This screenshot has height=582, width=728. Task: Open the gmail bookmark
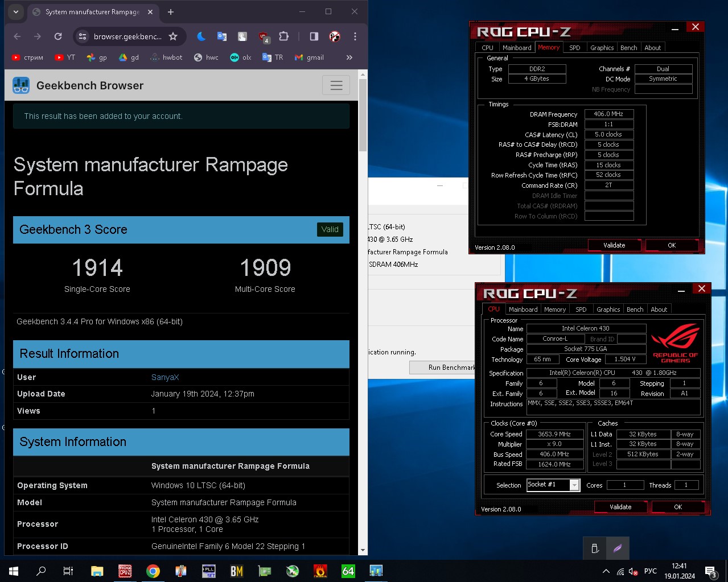[309, 57]
